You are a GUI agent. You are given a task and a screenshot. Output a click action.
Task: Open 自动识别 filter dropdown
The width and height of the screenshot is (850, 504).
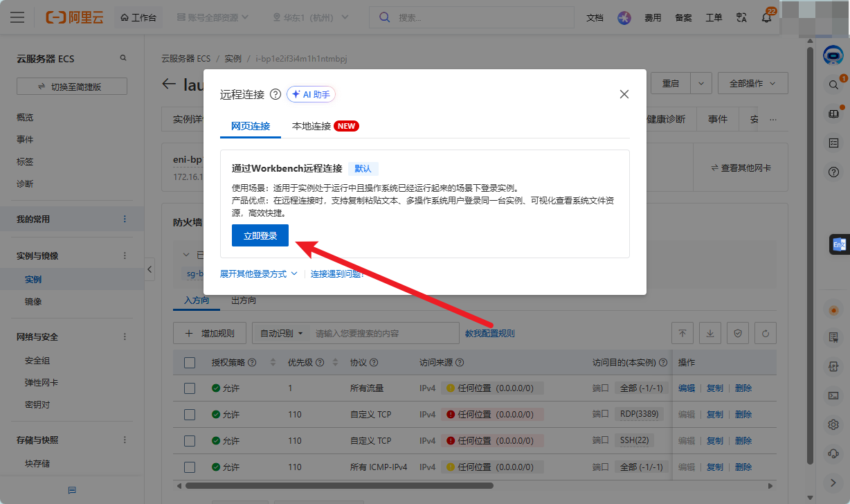click(x=281, y=333)
